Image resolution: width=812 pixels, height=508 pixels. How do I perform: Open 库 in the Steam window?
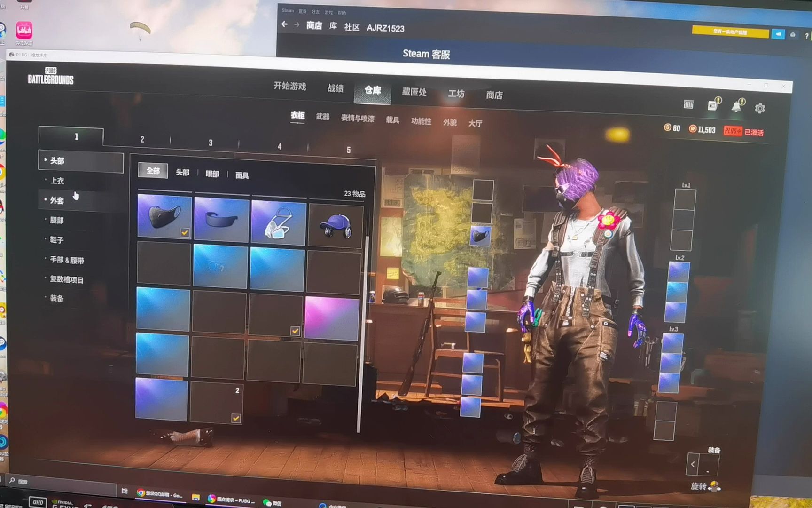(333, 26)
